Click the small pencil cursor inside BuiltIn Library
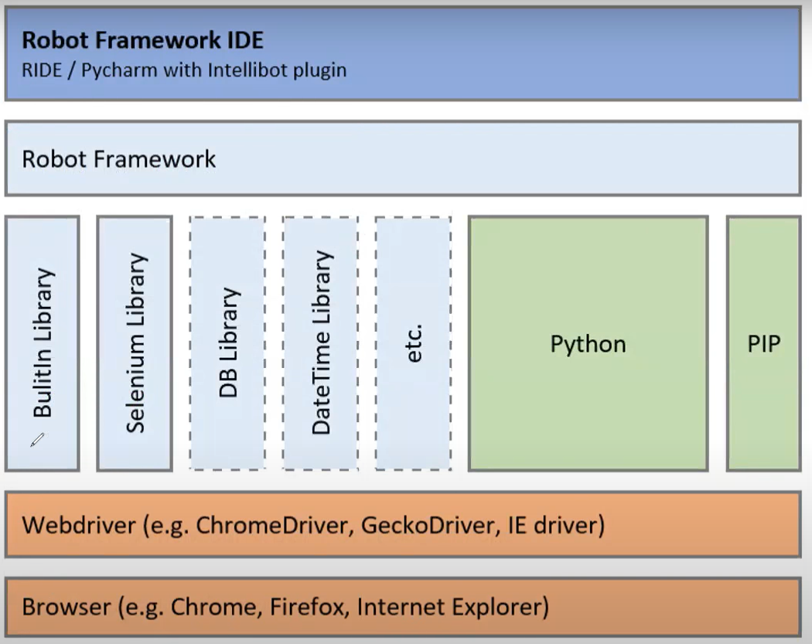 click(x=36, y=441)
